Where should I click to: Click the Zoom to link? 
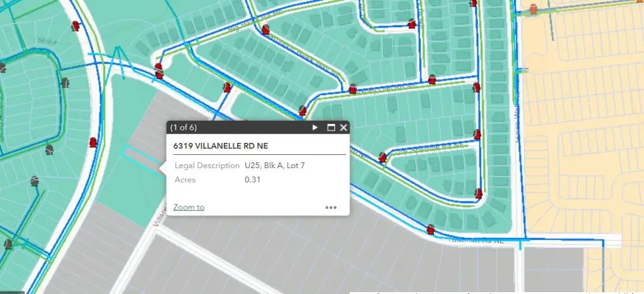pos(189,207)
